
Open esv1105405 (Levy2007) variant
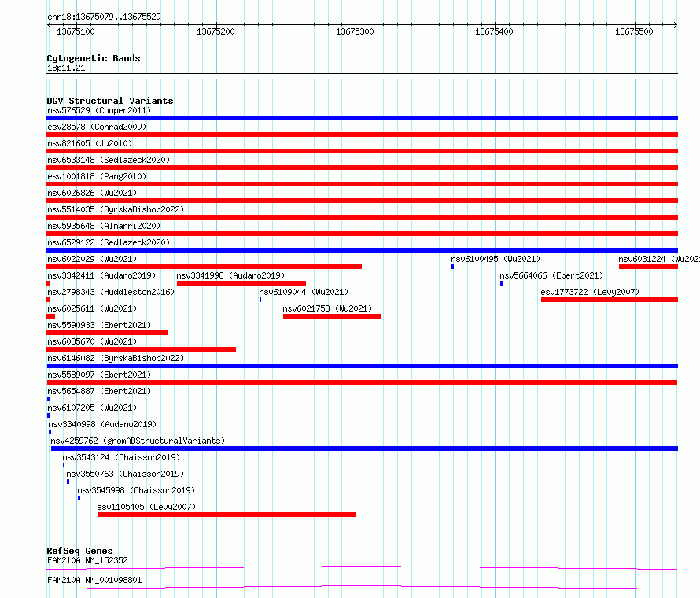point(146,507)
